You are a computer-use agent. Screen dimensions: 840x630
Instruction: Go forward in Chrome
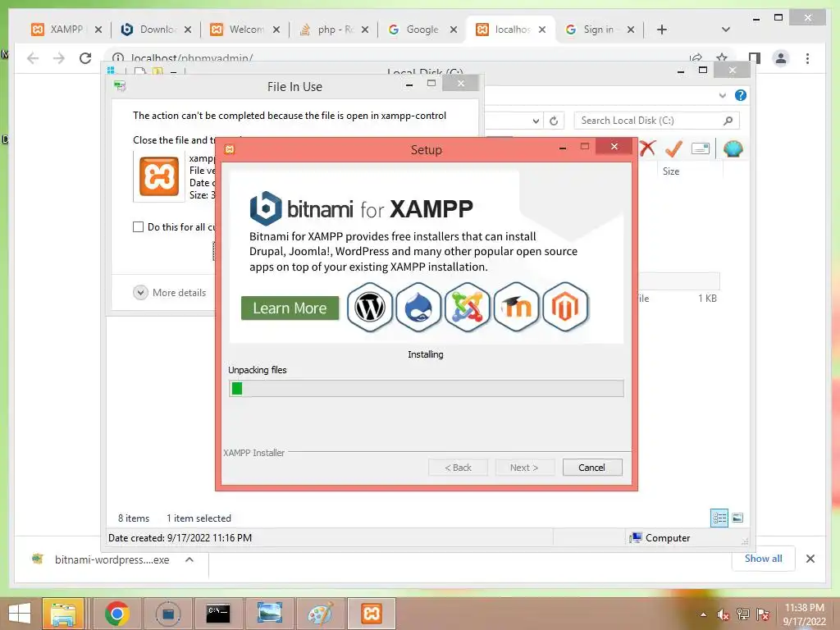59,58
